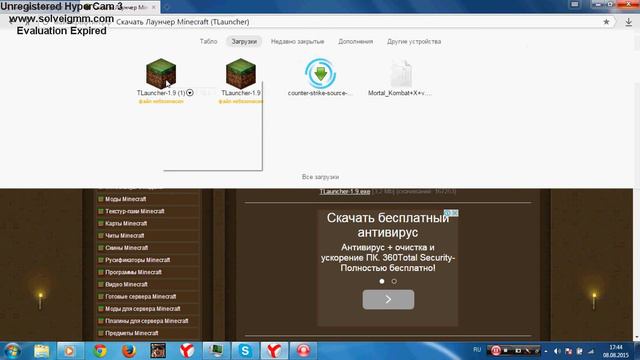
Task: Select the Загрузки tab
Action: click(244, 42)
